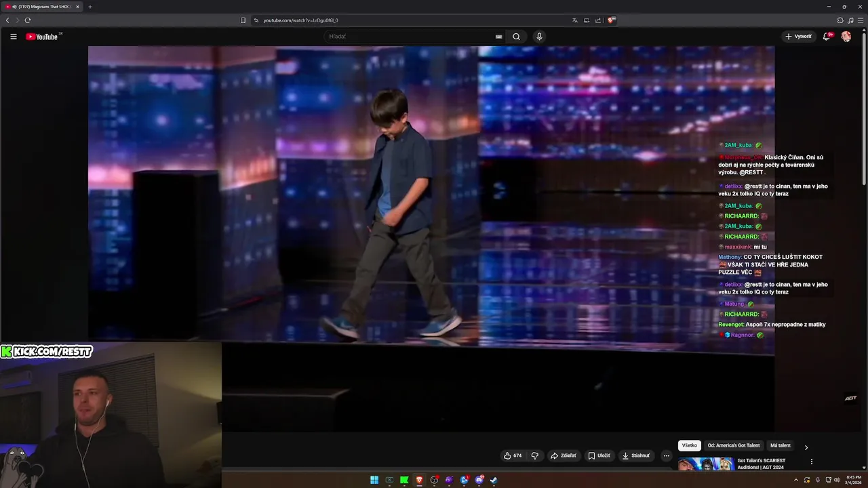Screen dimensions: 868x488
Task: Save video with Uložiť button
Action: (x=599, y=455)
